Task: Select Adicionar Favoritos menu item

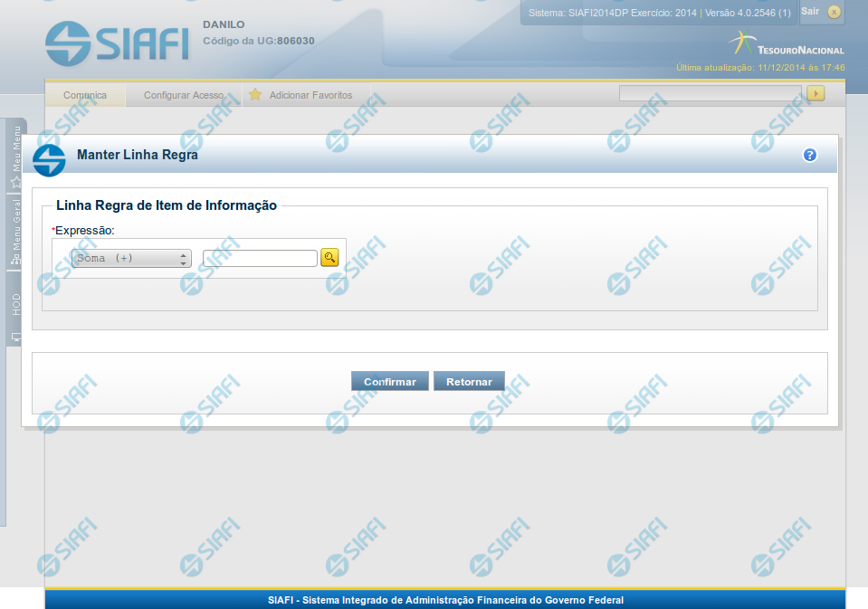Action: 310,95
